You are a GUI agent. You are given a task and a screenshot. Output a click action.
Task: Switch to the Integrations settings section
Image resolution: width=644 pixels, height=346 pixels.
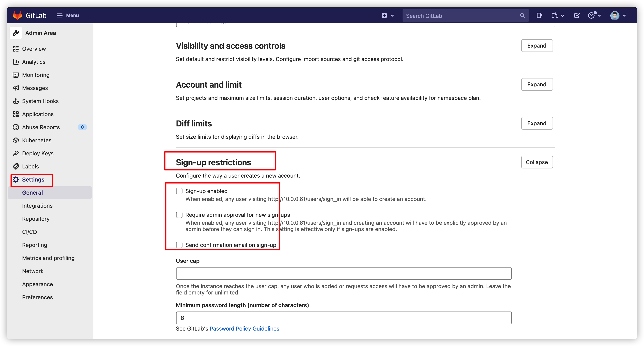tap(37, 205)
